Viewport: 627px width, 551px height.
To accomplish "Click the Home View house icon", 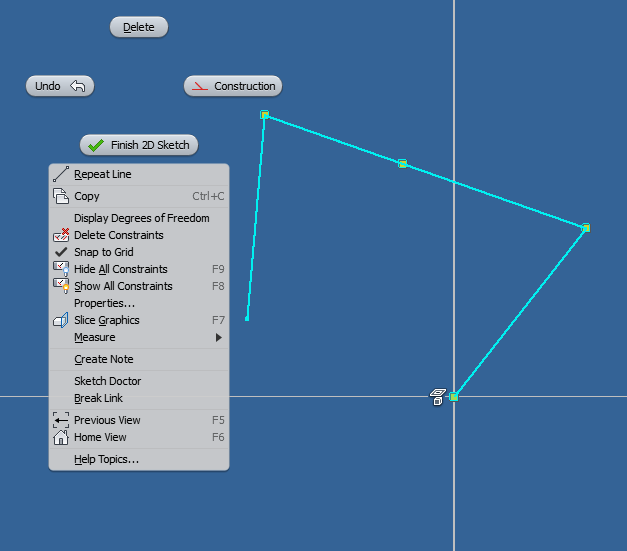I will (x=61, y=437).
